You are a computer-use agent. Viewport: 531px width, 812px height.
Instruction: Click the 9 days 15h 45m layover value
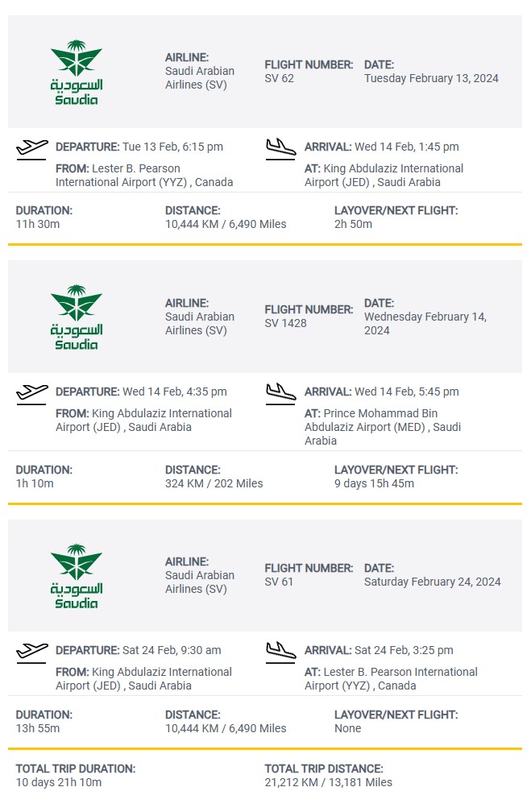[x=374, y=483]
